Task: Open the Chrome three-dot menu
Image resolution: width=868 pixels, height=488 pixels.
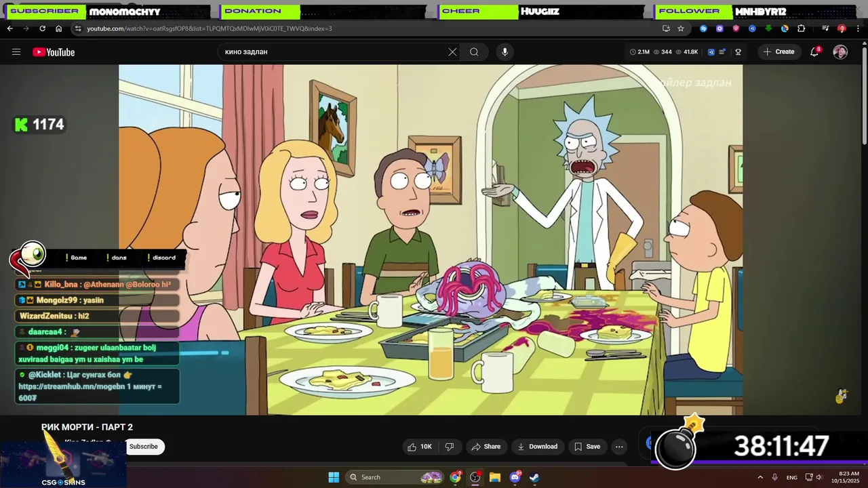Action: [x=857, y=28]
